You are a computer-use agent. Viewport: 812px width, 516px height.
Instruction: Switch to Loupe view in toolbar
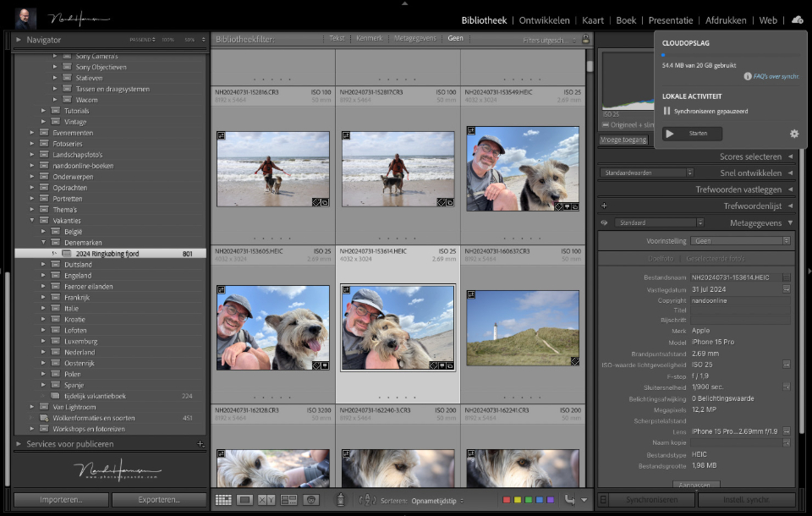244,500
